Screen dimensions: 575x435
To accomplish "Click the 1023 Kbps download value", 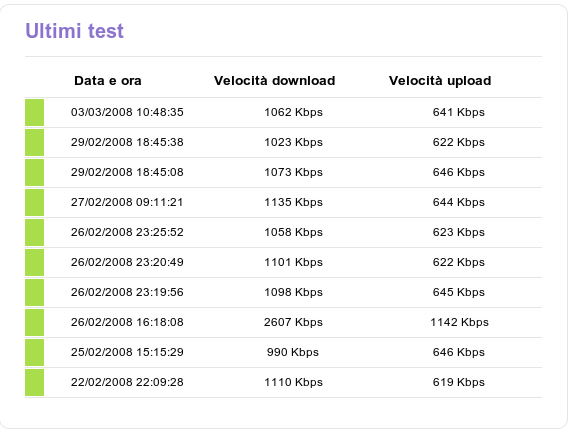I will [x=293, y=142].
